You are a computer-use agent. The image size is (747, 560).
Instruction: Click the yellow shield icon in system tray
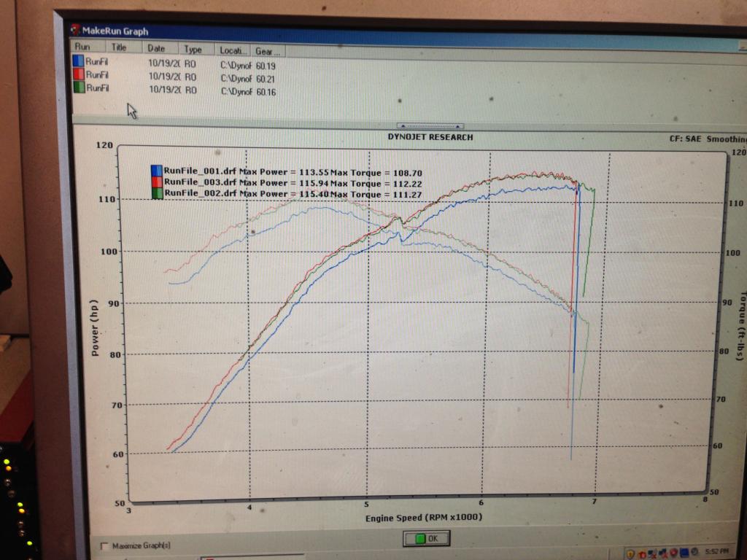click(x=630, y=553)
